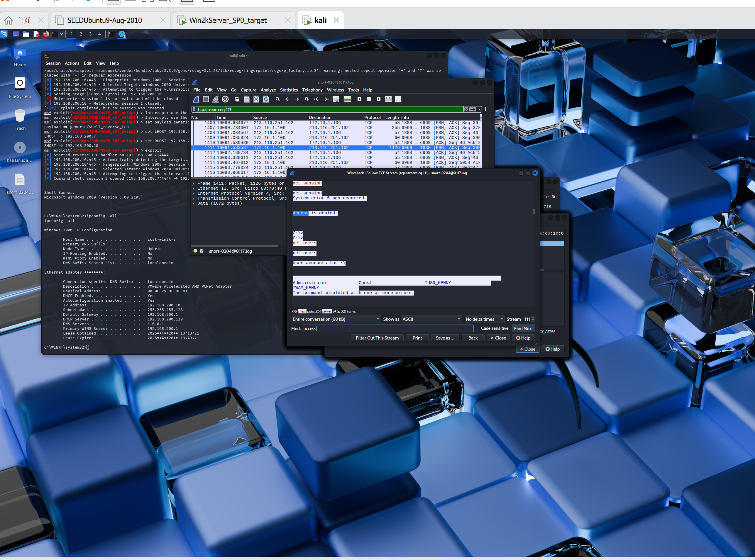
Task: Click the Find Next button
Action: [523, 328]
